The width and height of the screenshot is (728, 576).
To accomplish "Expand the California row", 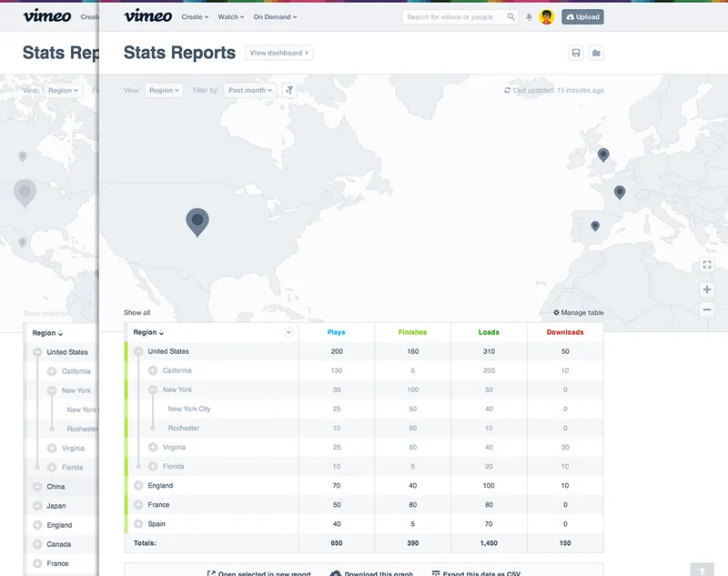I will 153,370.
